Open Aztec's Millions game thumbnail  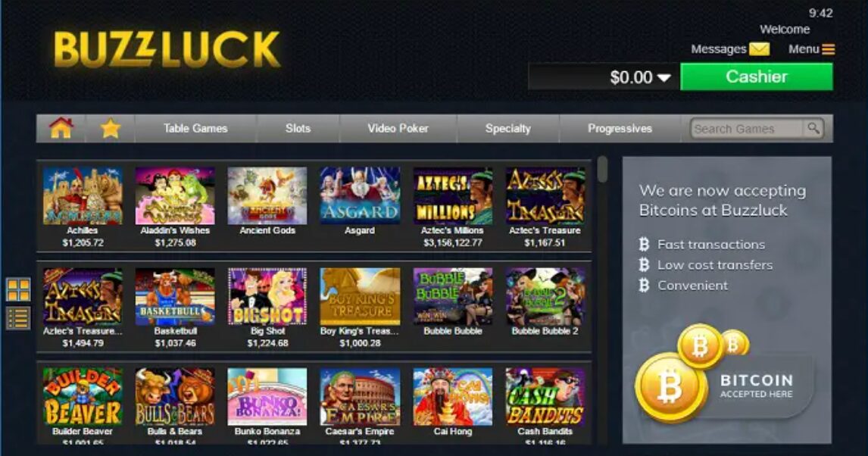tap(452, 196)
